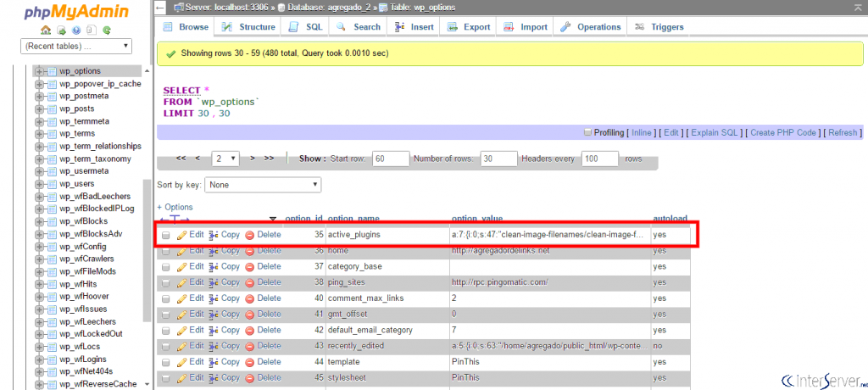
Task: Click the log out icon in sidebar
Action: [x=61, y=31]
